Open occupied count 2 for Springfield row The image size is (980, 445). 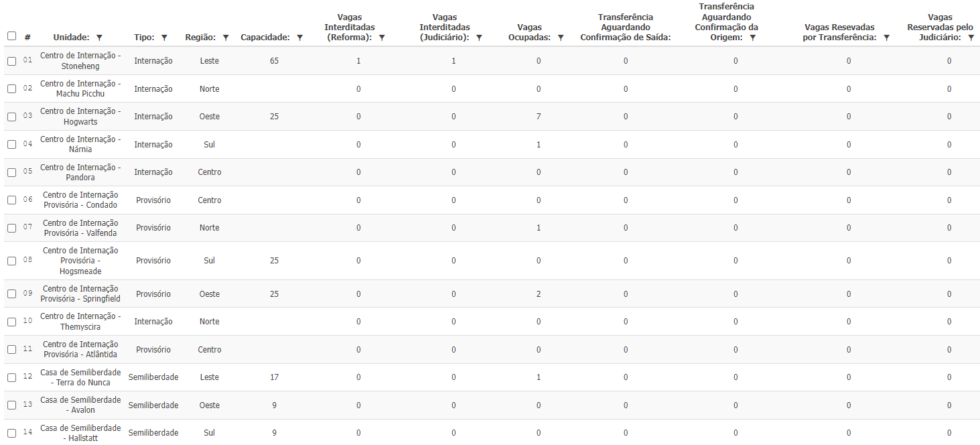click(x=539, y=294)
